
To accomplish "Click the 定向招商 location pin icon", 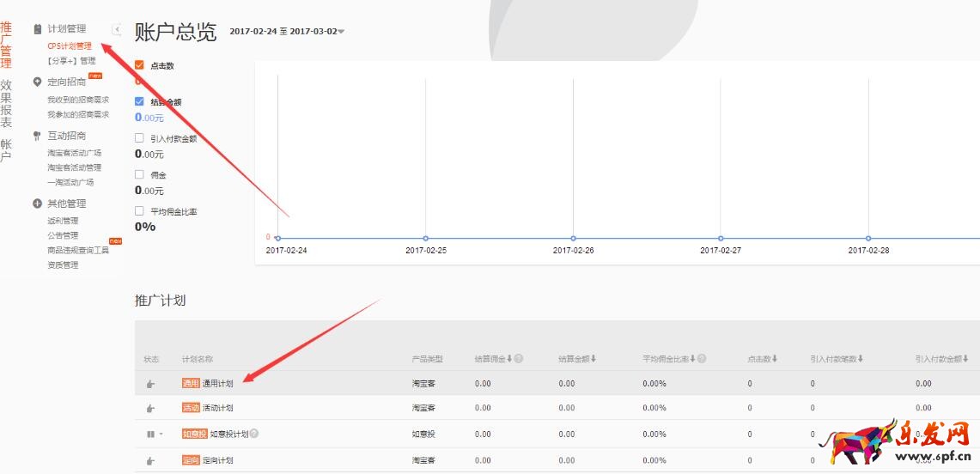I will (37, 82).
